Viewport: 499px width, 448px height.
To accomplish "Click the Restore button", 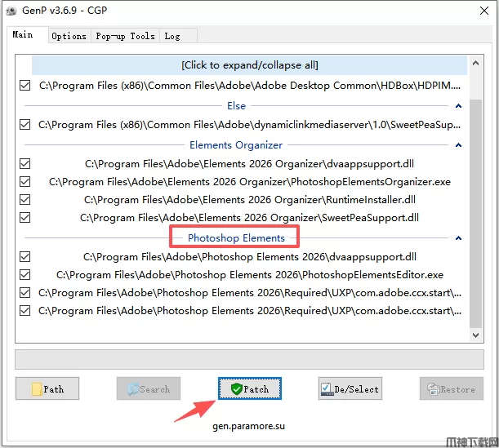I will click(x=452, y=388).
